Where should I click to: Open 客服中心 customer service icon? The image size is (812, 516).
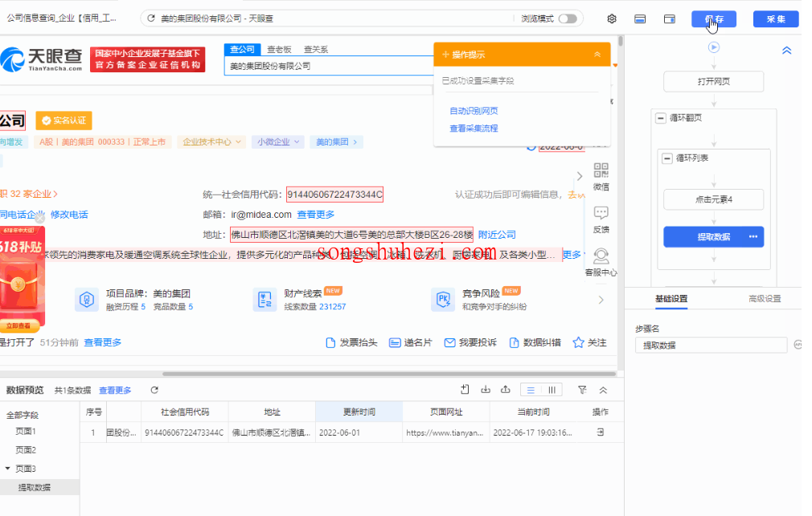(x=601, y=256)
